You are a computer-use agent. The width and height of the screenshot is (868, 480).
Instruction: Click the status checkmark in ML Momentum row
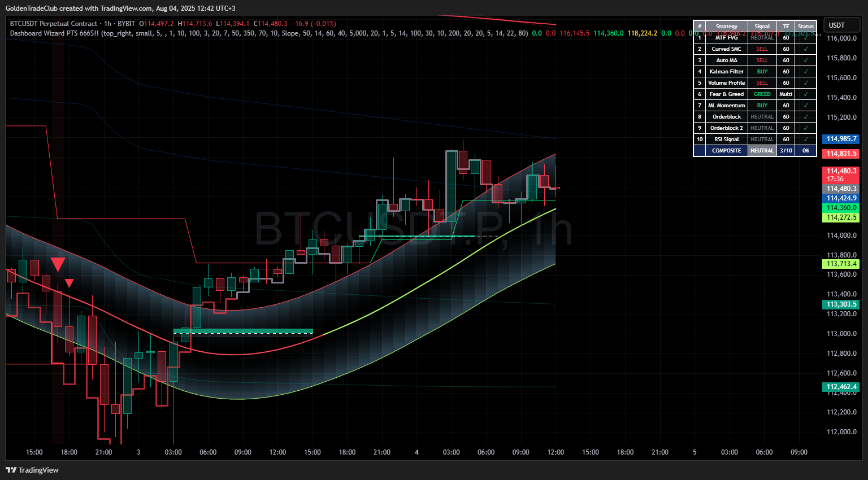coord(806,106)
